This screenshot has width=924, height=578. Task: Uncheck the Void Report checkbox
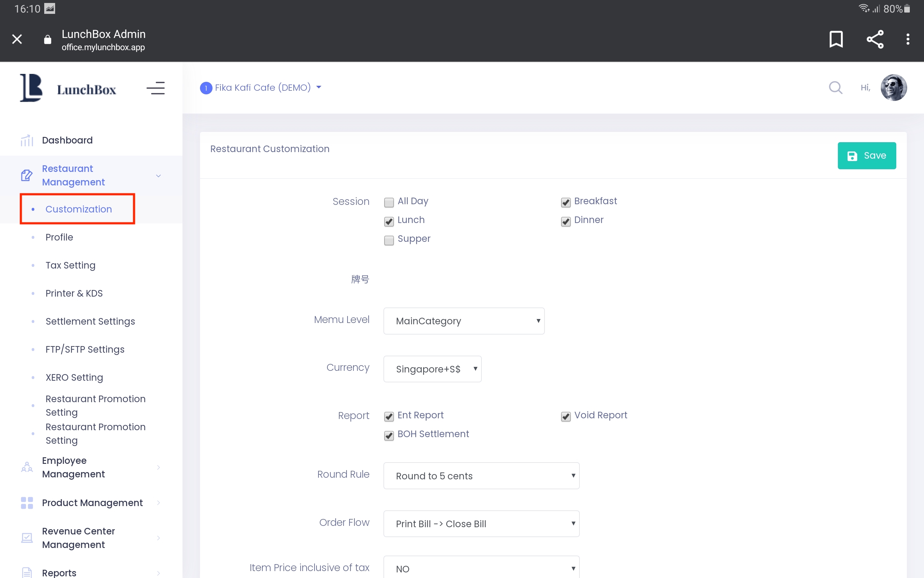pos(565,416)
